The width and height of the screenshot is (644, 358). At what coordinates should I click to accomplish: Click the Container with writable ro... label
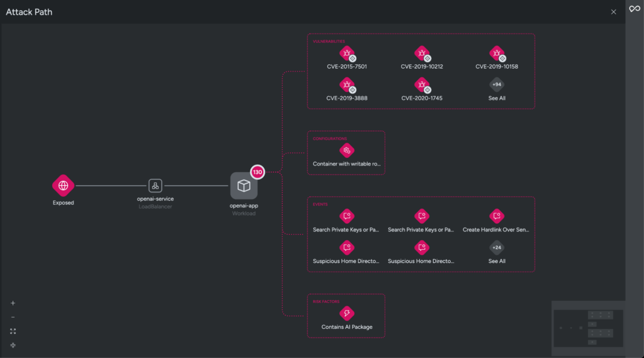tap(347, 164)
